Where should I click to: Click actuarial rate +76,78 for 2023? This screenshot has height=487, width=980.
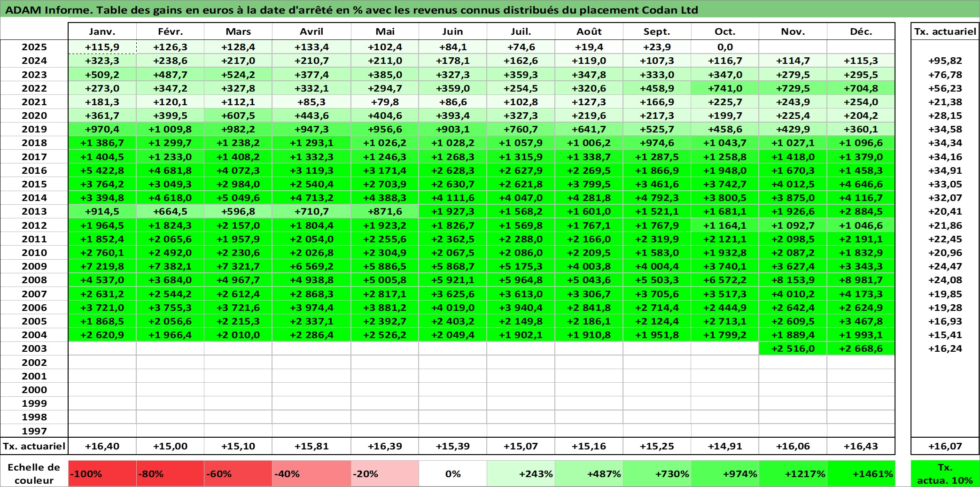945,75
